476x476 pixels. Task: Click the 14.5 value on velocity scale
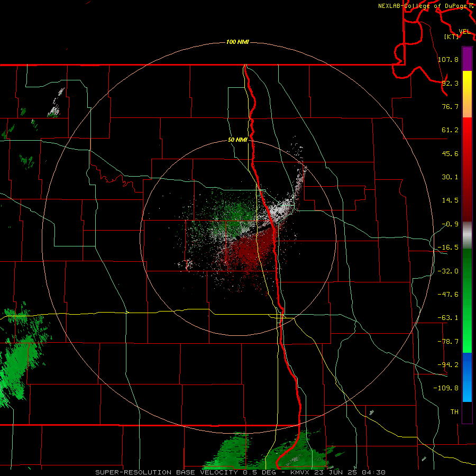450,200
